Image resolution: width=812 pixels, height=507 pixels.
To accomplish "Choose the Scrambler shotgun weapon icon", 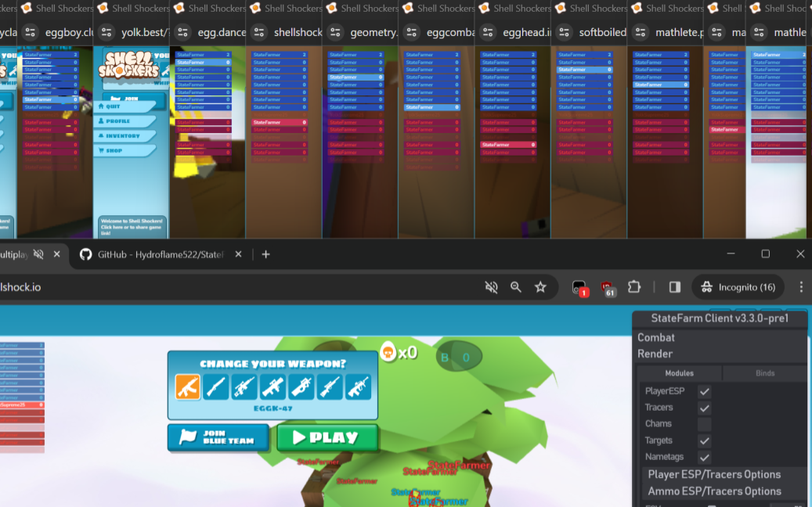I will click(x=216, y=387).
